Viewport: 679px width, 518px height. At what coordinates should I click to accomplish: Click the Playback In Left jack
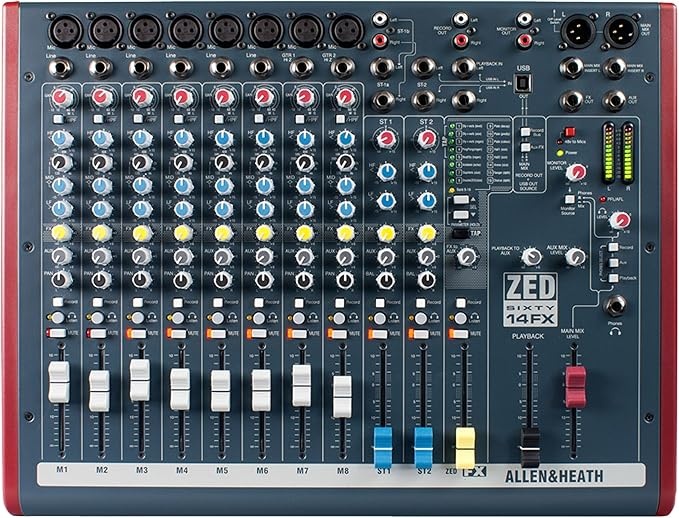coord(463,68)
